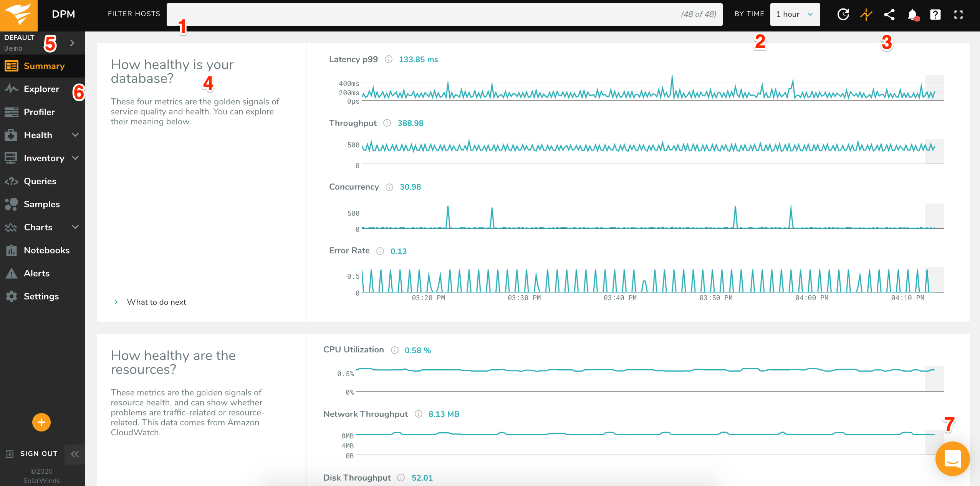Expand the Health menu chevron
Image resolution: width=980 pixels, height=486 pixels.
click(75, 135)
